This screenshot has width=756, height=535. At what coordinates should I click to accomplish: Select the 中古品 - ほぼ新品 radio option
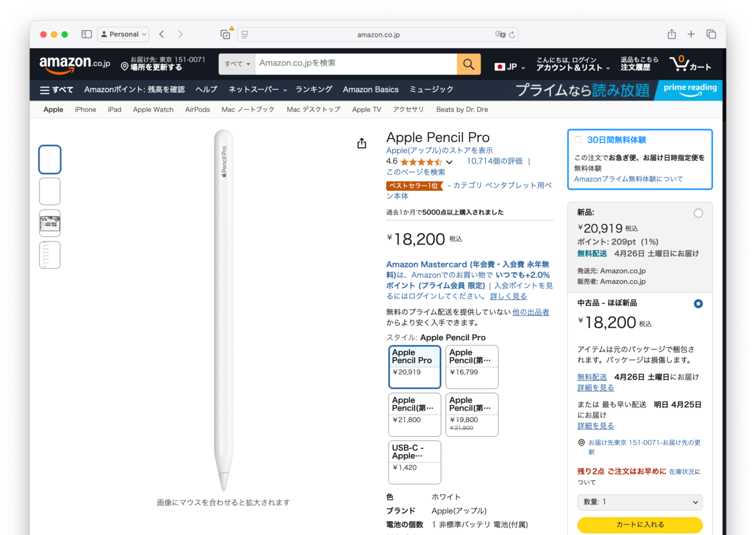point(698,304)
